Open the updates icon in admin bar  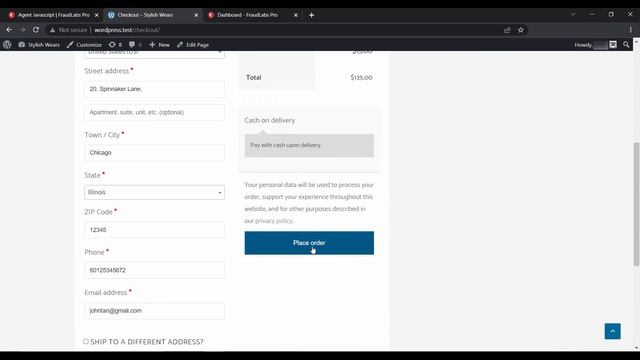coord(115,45)
